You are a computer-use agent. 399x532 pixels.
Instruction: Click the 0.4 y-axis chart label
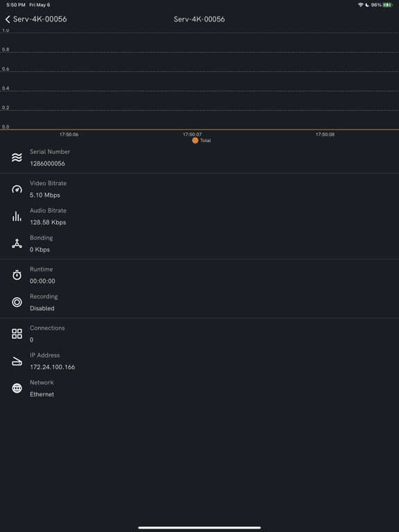(x=6, y=88)
